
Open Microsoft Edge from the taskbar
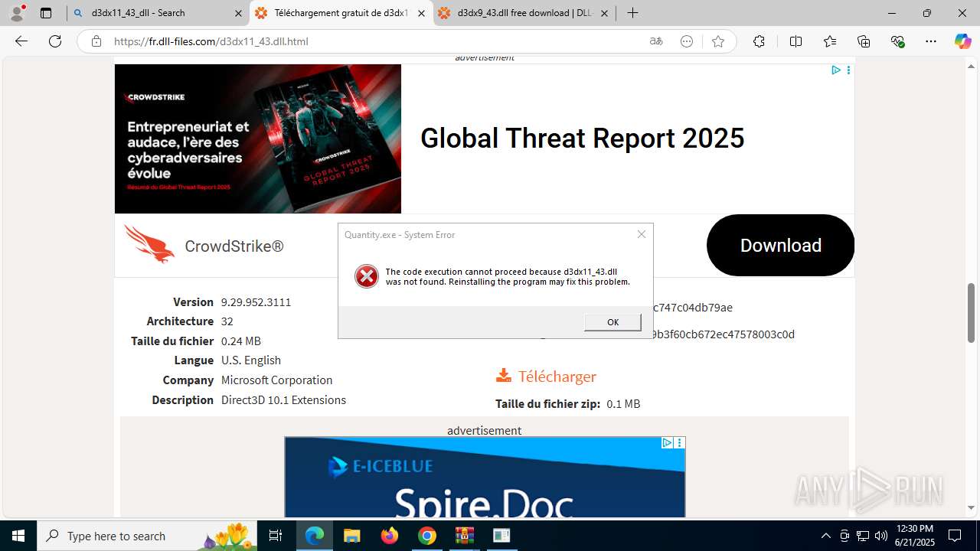point(315,536)
